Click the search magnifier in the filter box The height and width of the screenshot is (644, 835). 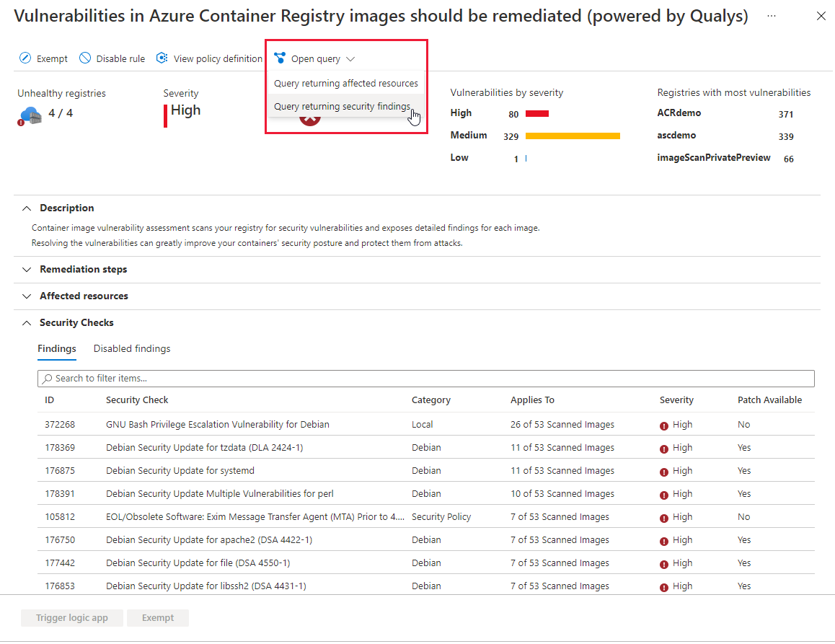pyautogui.click(x=45, y=378)
